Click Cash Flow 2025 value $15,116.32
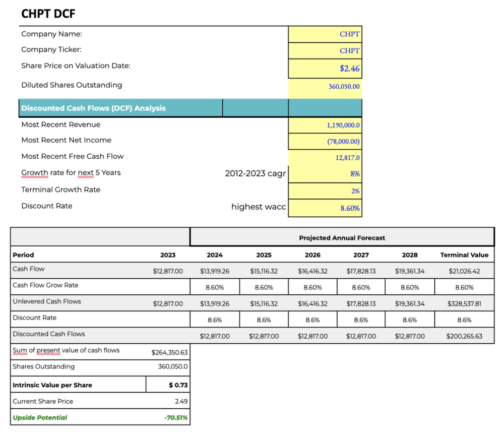This screenshot has width=504, height=433. 264,271
